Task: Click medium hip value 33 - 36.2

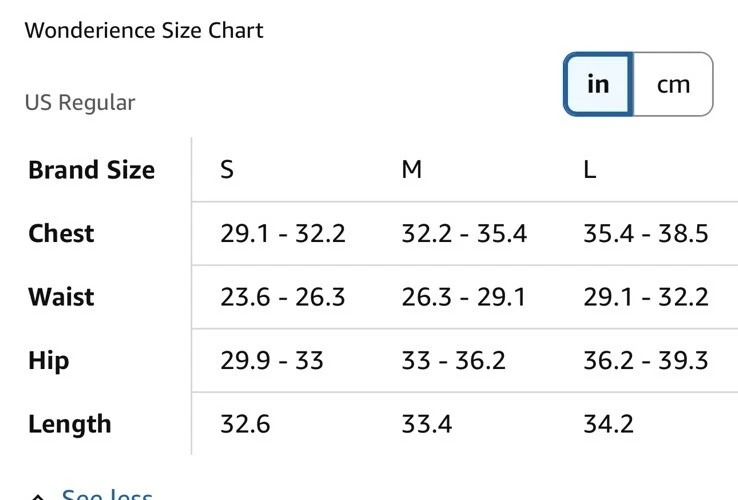Action: [453, 360]
